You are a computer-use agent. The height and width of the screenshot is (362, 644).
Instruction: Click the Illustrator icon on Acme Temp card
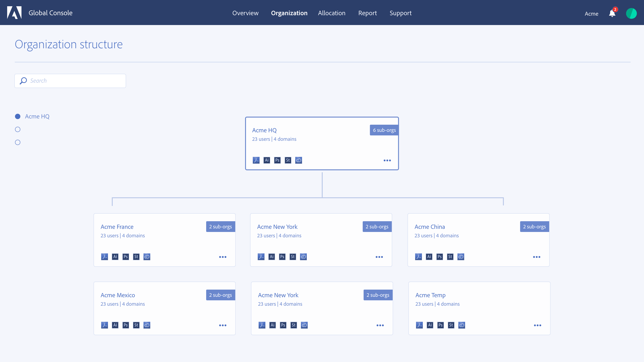pyautogui.click(x=430, y=325)
